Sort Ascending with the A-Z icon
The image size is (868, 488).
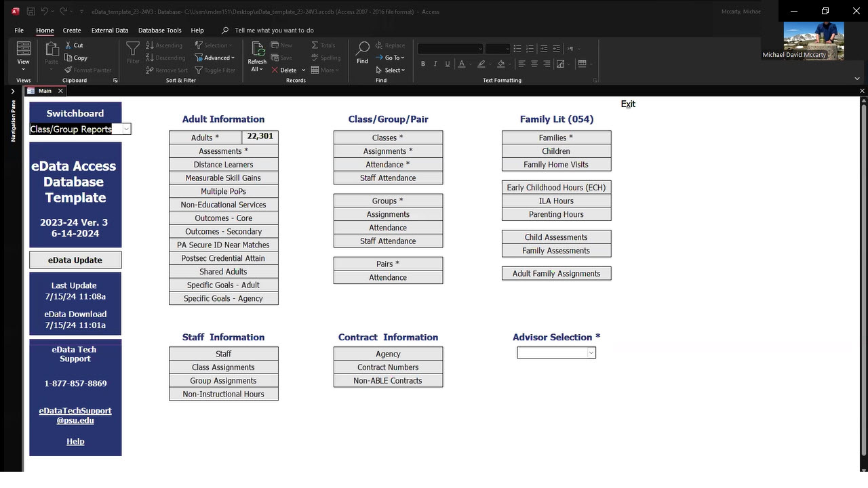150,45
